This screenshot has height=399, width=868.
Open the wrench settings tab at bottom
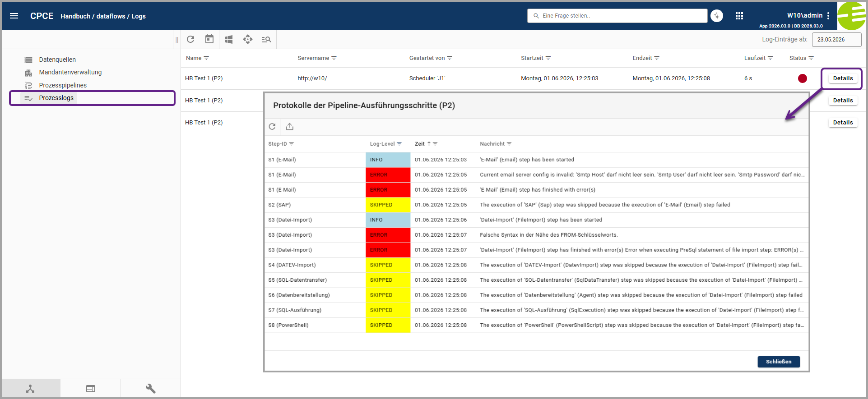tap(151, 389)
